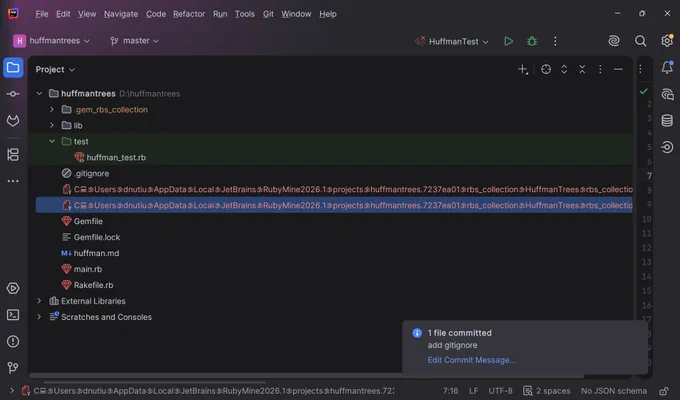Open the Terminal tool window
The width and height of the screenshot is (680, 400).
13,315
